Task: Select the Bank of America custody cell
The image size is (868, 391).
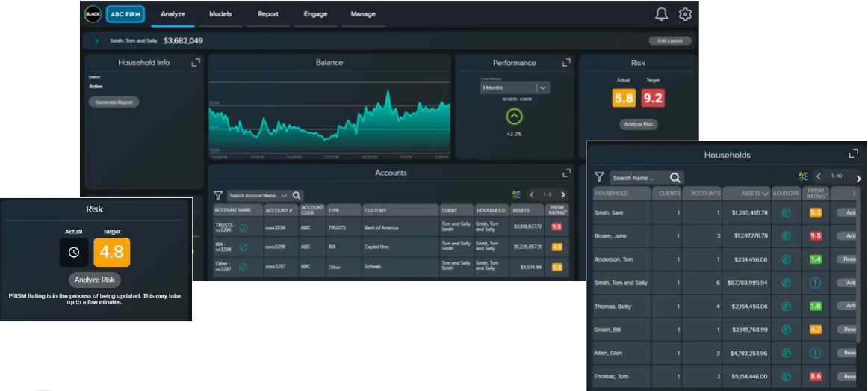Action: pyautogui.click(x=400, y=227)
